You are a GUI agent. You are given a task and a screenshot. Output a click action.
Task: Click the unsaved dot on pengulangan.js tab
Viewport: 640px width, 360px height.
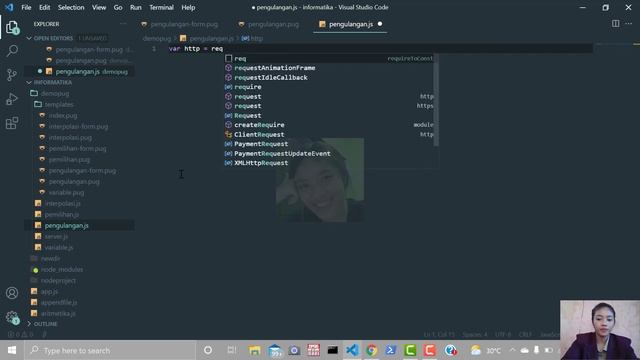tap(380, 24)
